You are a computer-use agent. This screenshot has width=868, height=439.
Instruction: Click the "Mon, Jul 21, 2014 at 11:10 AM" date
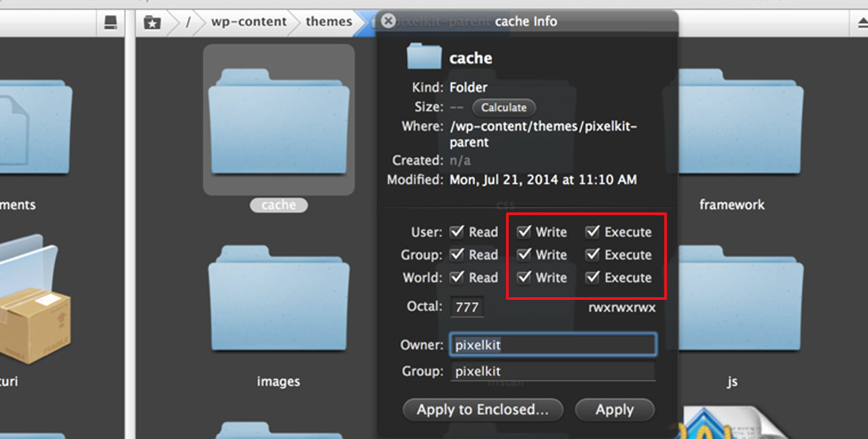[543, 180]
